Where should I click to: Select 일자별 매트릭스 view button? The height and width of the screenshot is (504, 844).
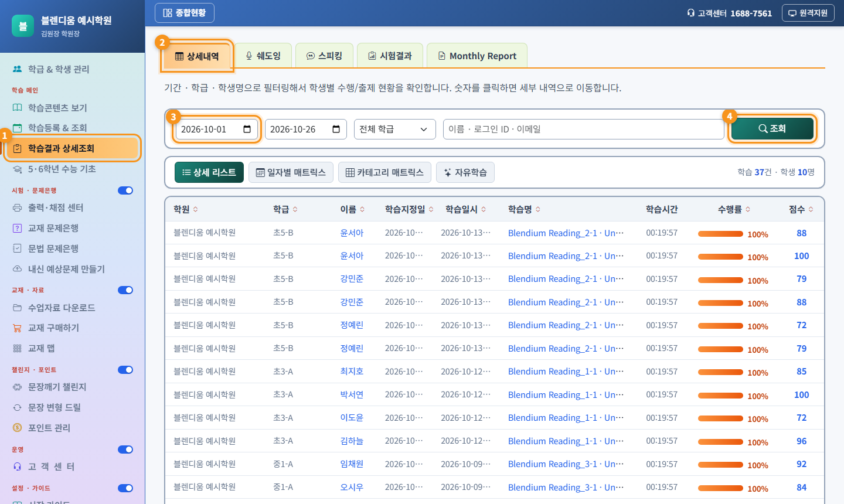(291, 172)
